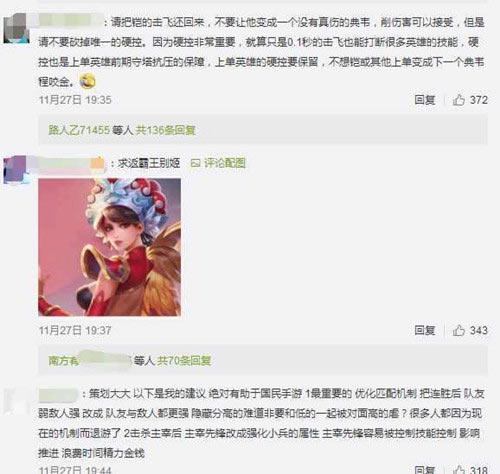
Task: Click the third commenter's avatar
Action: point(16,402)
